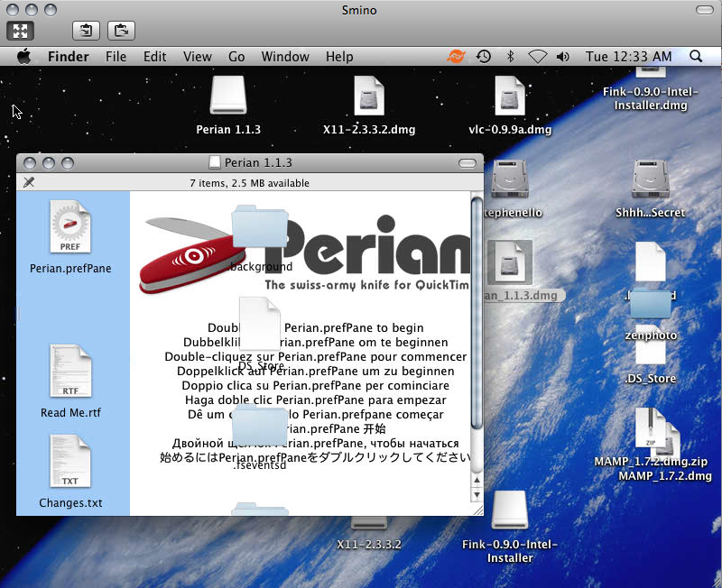Image resolution: width=722 pixels, height=588 pixels.
Task: Open the Edit menu
Action: point(154,57)
